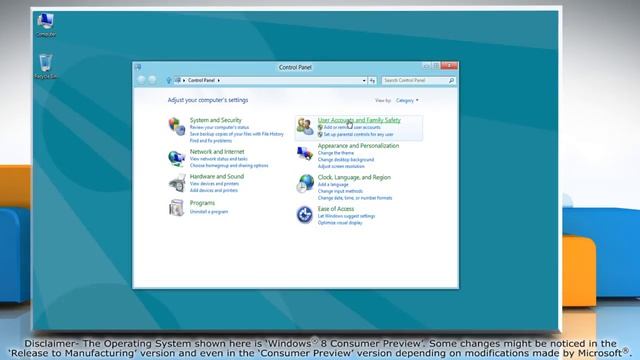Image resolution: width=640 pixels, height=360 pixels.
Task: Click Uninstall a program link
Action: [x=209, y=212]
